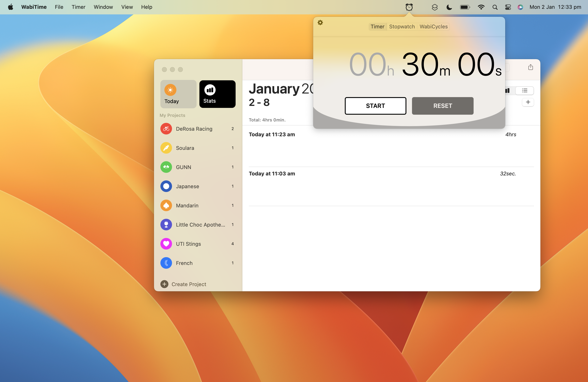Select the 'Mandarin' project name
This screenshot has height=382, width=588.
tap(187, 206)
